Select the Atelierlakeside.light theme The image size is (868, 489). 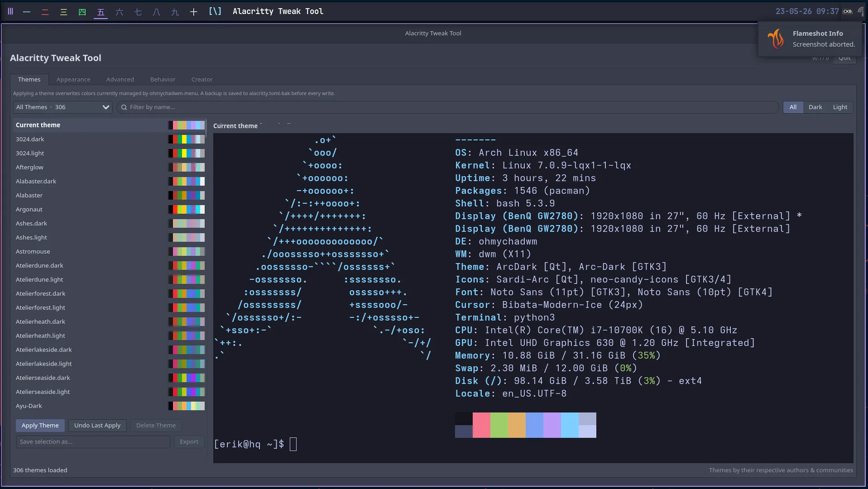pyautogui.click(x=110, y=364)
